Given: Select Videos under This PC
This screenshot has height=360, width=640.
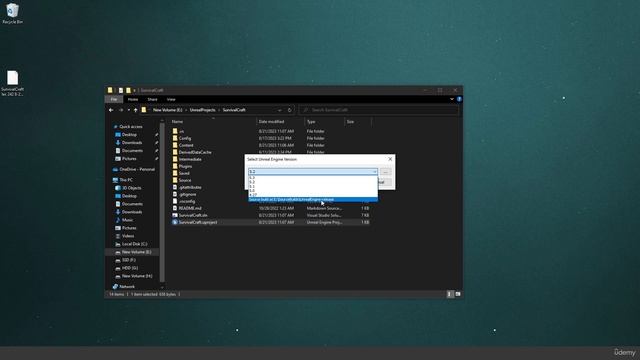Looking at the screenshot, I should [x=127, y=236].
